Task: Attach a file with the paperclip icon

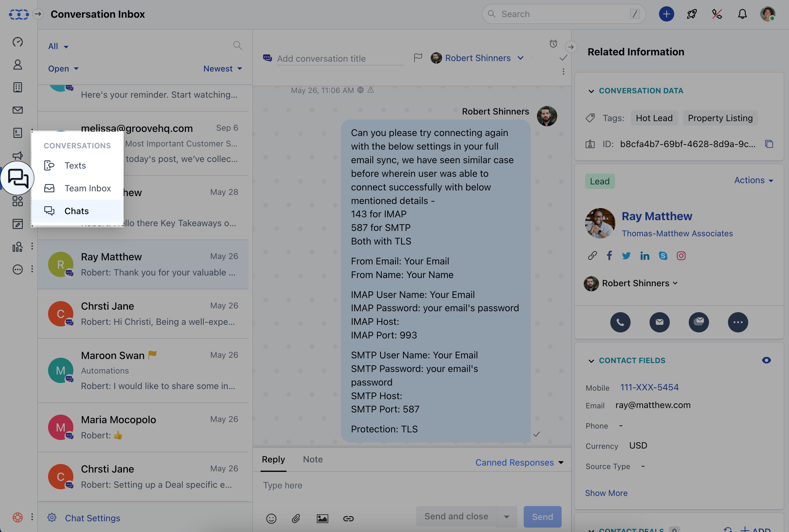Action: pos(296,518)
